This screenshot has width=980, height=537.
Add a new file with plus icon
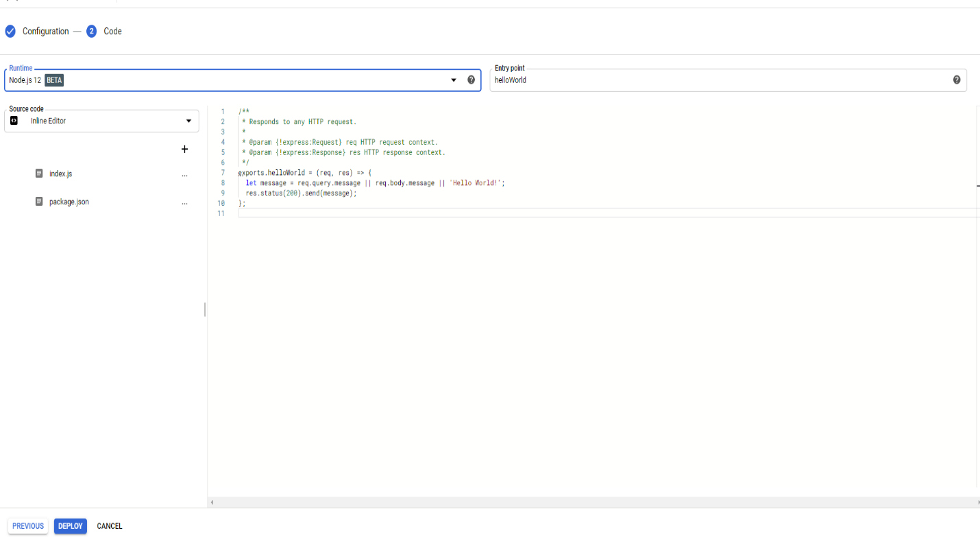[x=184, y=149]
